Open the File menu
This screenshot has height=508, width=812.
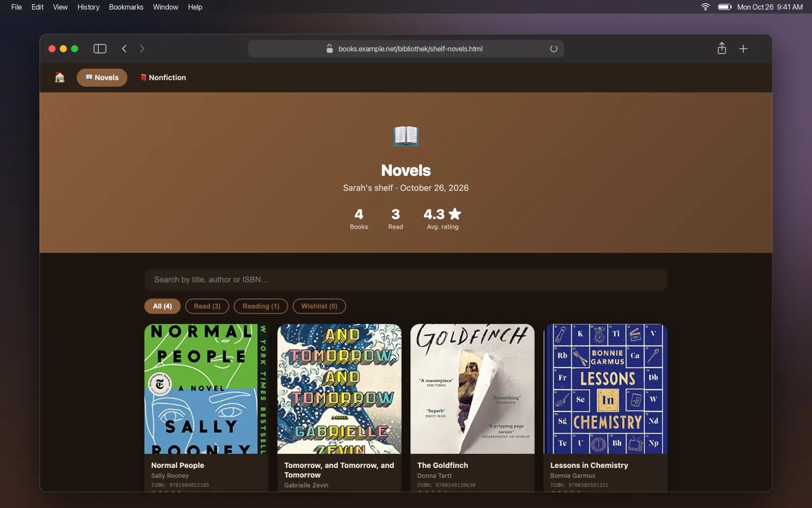pos(17,7)
